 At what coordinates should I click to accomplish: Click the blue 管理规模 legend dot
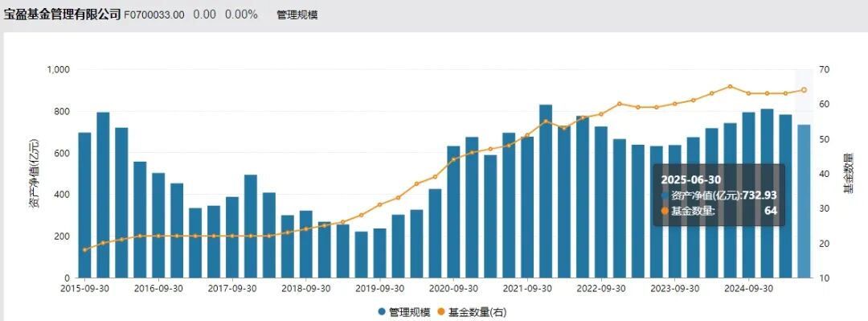click(382, 312)
